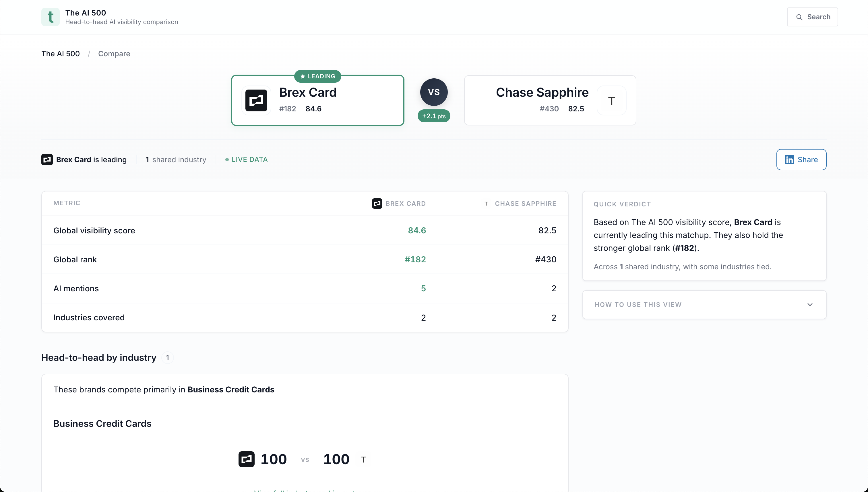The height and width of the screenshot is (492, 868).
Task: Click the green 't' site logo
Action: 50,17
